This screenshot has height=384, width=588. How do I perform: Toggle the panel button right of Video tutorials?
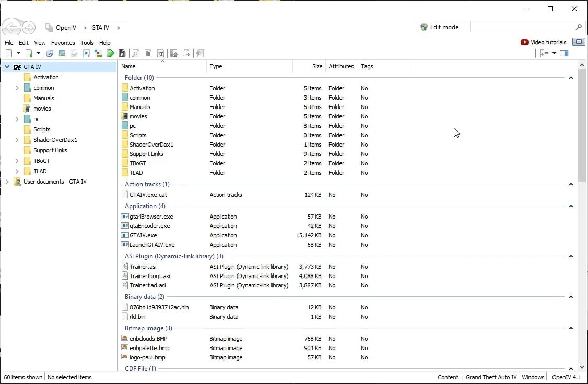point(579,42)
